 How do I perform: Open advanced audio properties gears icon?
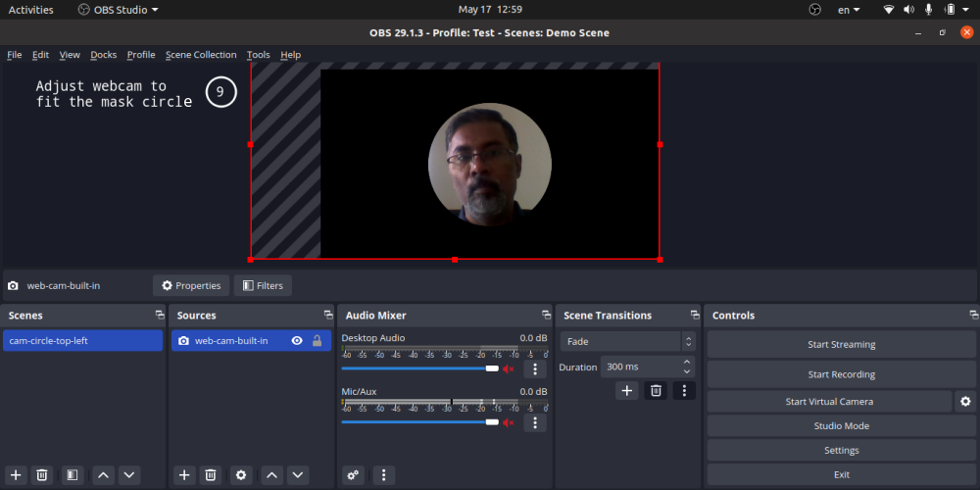(x=353, y=475)
